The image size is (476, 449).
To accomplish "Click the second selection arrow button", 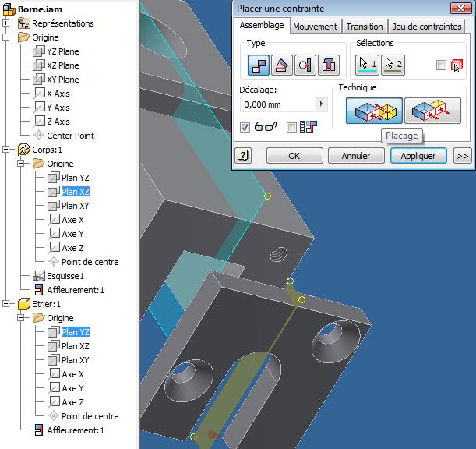I will pyautogui.click(x=393, y=65).
